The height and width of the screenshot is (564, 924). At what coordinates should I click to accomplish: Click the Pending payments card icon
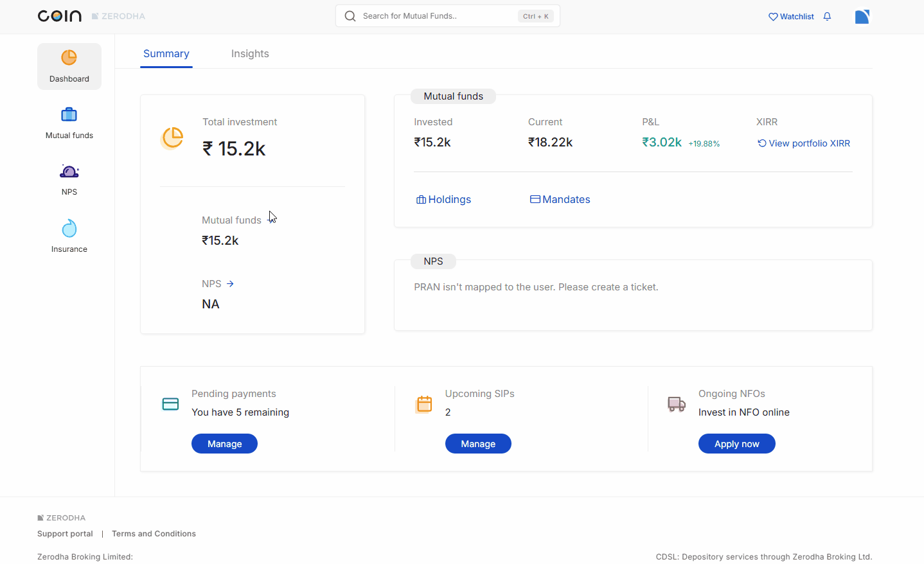[170, 404]
